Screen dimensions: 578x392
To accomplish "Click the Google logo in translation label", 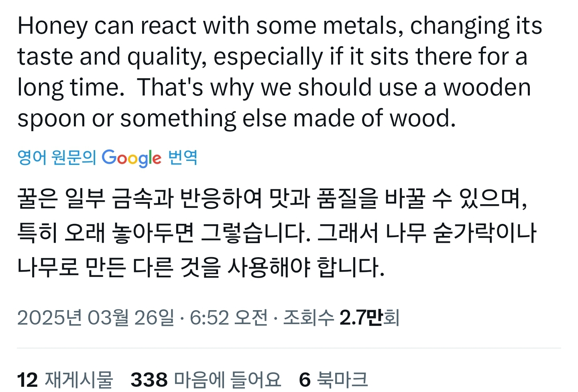I will (131, 158).
